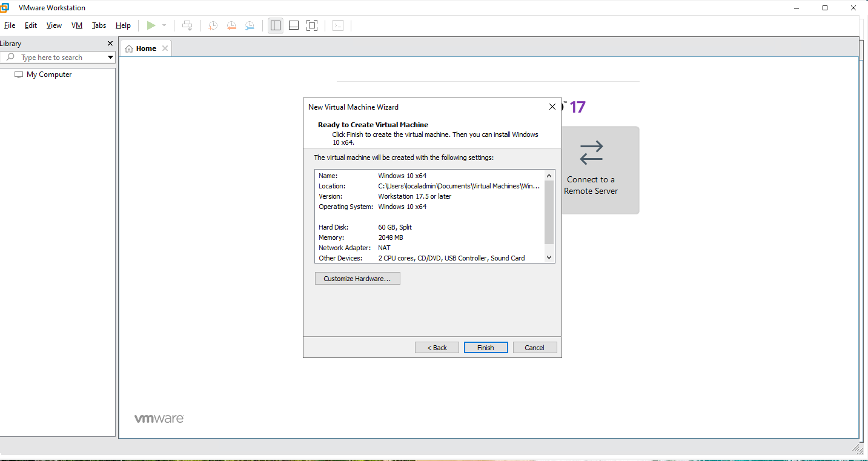Maximize the VMware Workstation window
Screen dimensions: 868x461
pyautogui.click(x=825, y=8)
